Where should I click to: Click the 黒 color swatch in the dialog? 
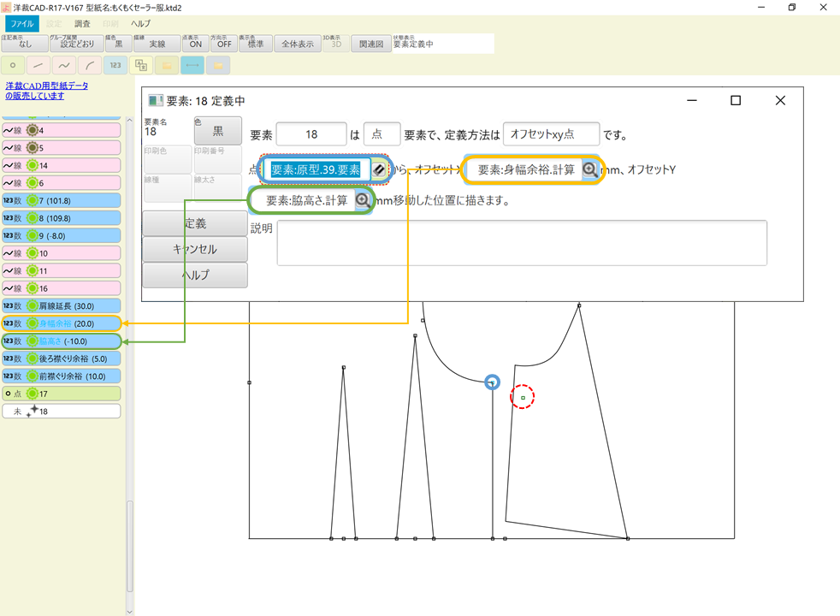pyautogui.click(x=218, y=131)
